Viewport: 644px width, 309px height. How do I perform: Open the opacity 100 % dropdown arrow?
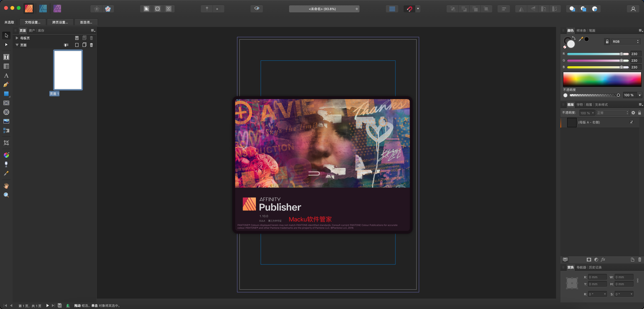(640, 95)
